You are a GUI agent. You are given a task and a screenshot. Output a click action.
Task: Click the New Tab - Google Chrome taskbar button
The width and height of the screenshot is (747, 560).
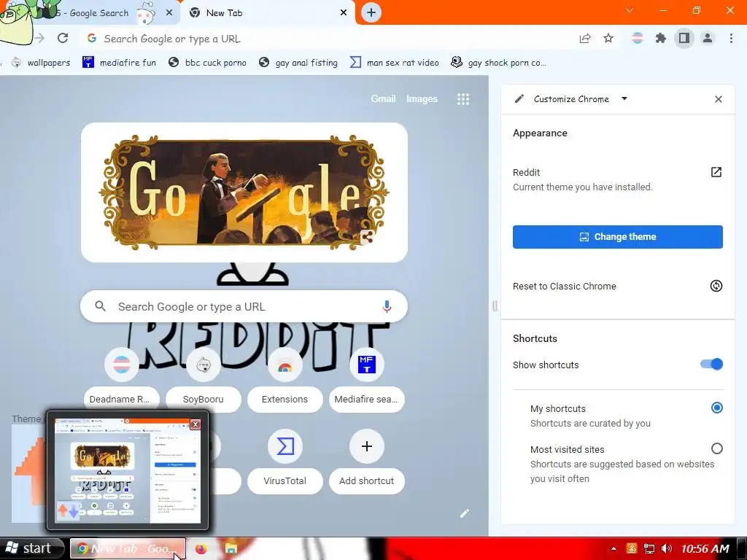tap(128, 548)
